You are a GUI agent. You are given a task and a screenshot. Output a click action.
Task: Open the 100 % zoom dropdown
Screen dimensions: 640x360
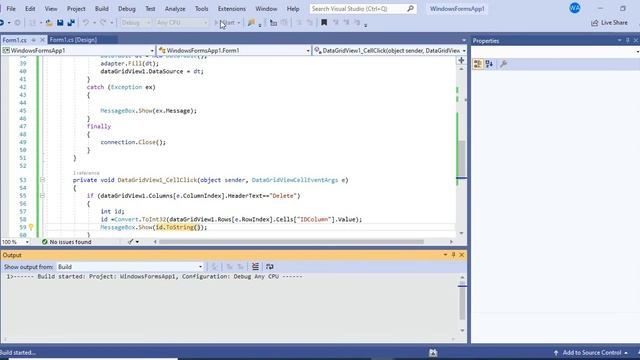15,242
